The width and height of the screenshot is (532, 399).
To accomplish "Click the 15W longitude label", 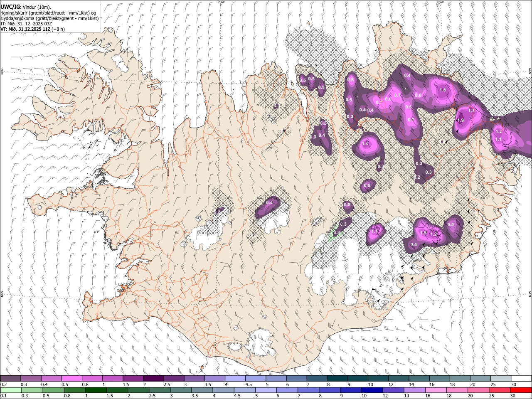I will [441, 2].
